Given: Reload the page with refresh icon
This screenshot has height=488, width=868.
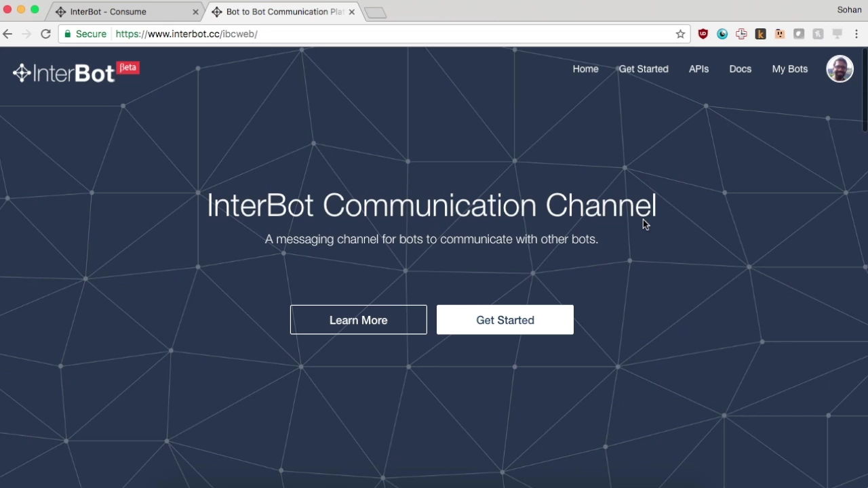Looking at the screenshot, I should pos(45,34).
